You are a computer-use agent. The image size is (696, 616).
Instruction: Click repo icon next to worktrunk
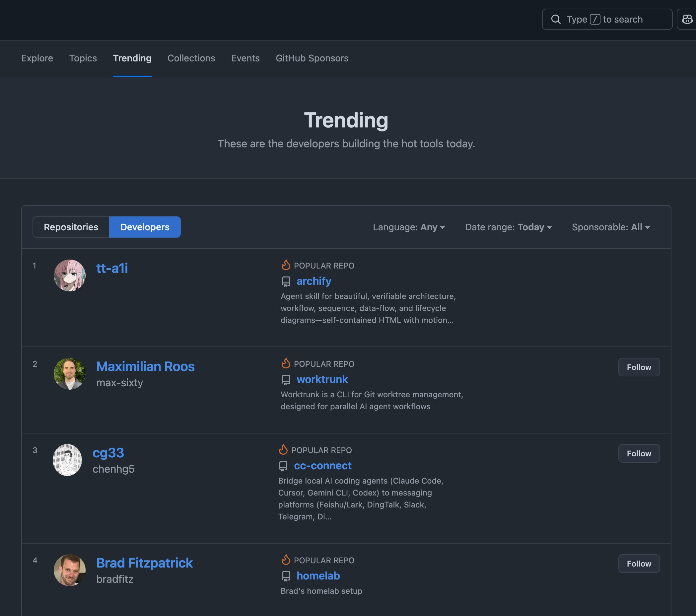(x=286, y=380)
